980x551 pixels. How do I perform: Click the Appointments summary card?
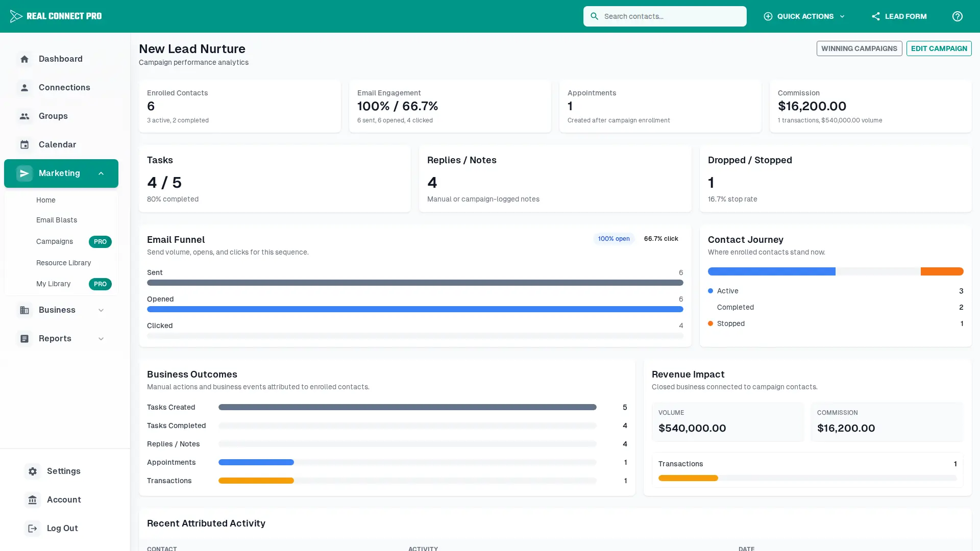(x=660, y=106)
